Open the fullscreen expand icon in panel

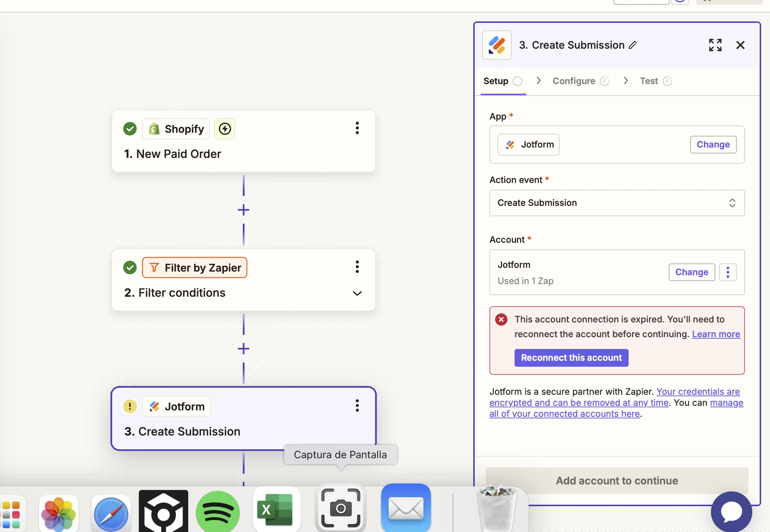tap(715, 45)
